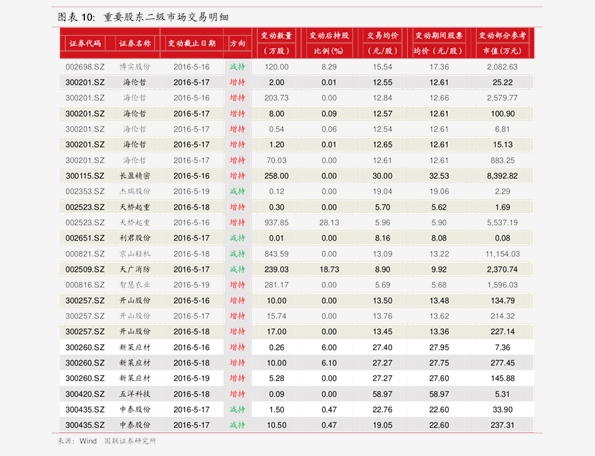The image size is (595, 456).
Task: Select stock code 002698.SZ cell
Action: (x=85, y=67)
